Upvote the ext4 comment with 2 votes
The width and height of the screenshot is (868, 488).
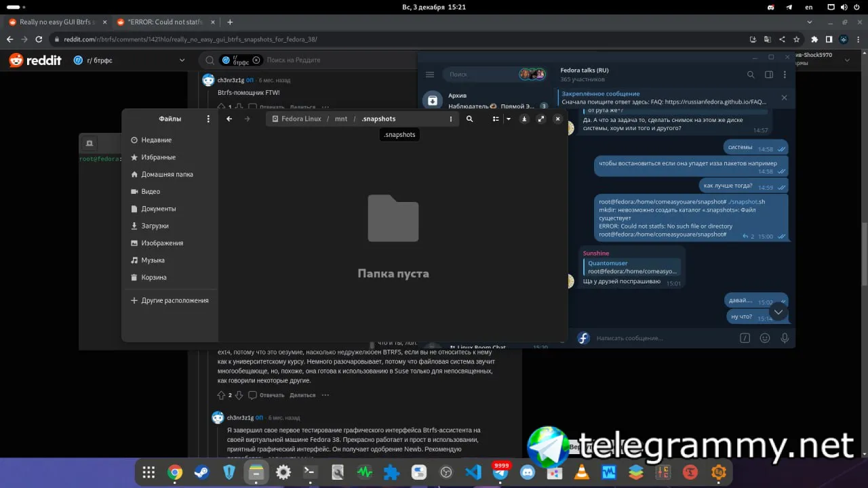[x=221, y=395]
